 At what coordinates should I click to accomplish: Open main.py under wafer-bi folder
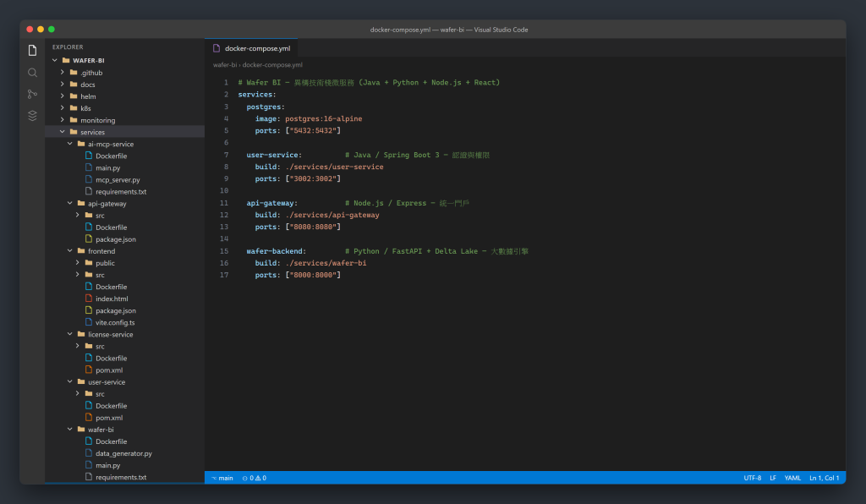pos(107,465)
